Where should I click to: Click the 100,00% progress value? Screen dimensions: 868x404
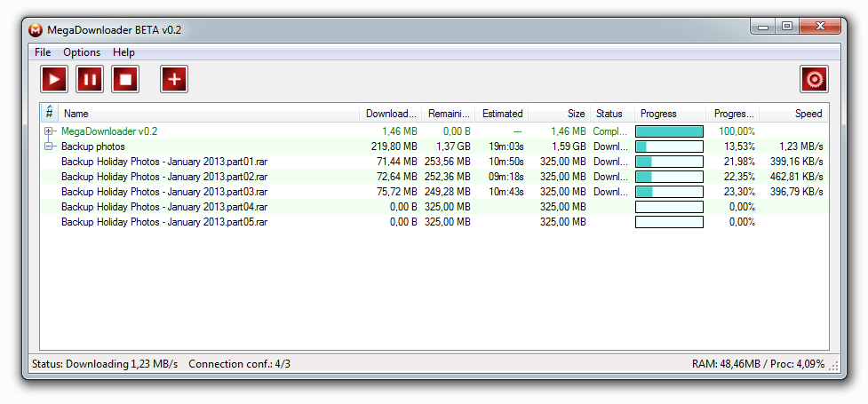(737, 131)
